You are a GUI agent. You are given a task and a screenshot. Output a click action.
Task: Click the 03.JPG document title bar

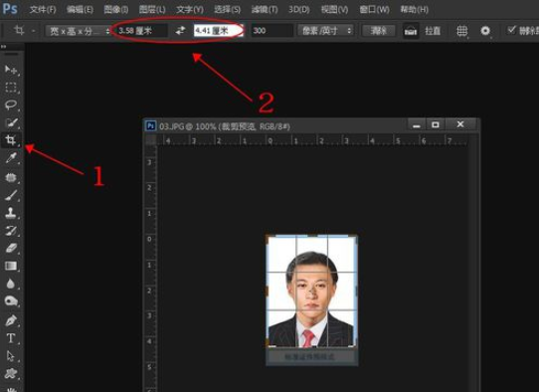pyautogui.click(x=275, y=126)
